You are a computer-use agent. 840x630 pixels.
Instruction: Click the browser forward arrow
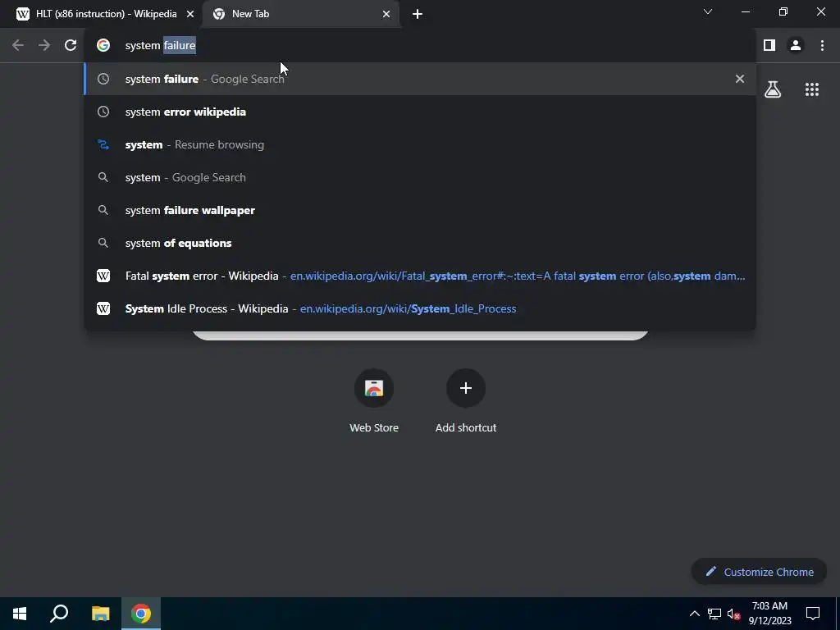click(44, 46)
